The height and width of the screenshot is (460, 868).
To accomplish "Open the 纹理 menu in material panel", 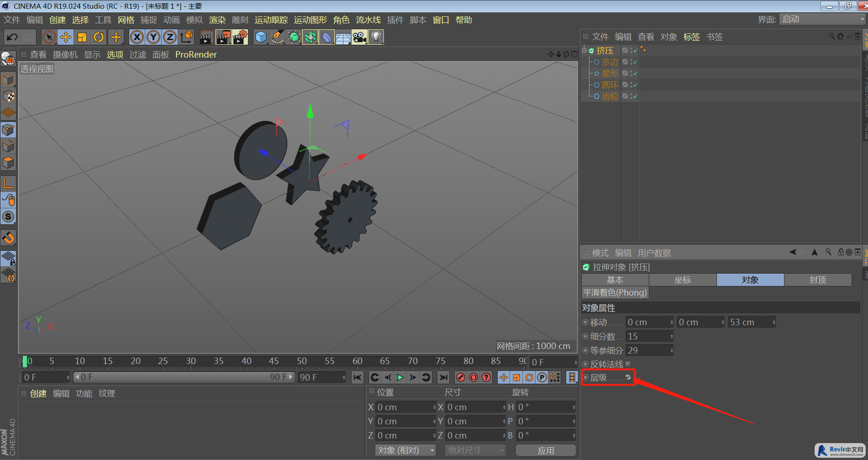I will tap(107, 394).
